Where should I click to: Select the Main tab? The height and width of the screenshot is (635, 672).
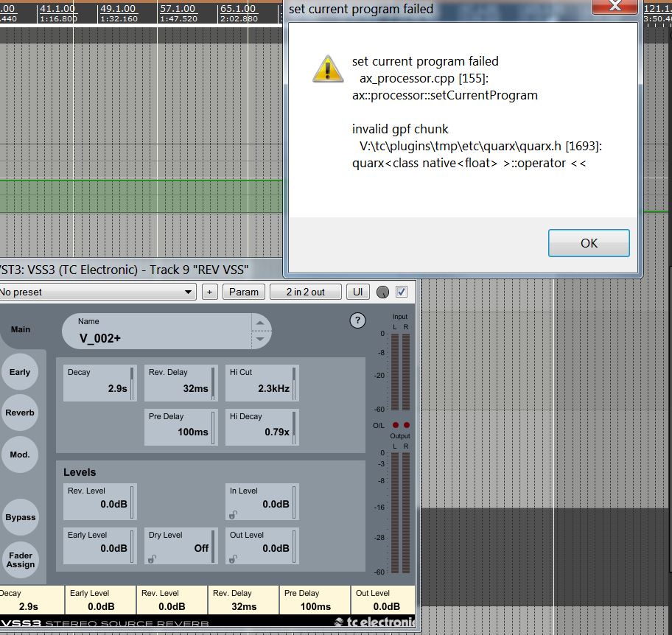pos(21,329)
